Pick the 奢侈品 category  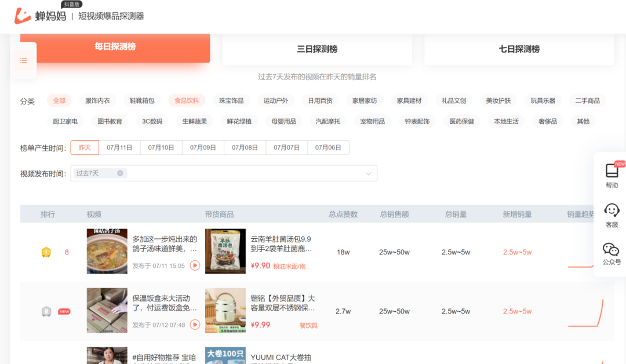click(x=548, y=121)
